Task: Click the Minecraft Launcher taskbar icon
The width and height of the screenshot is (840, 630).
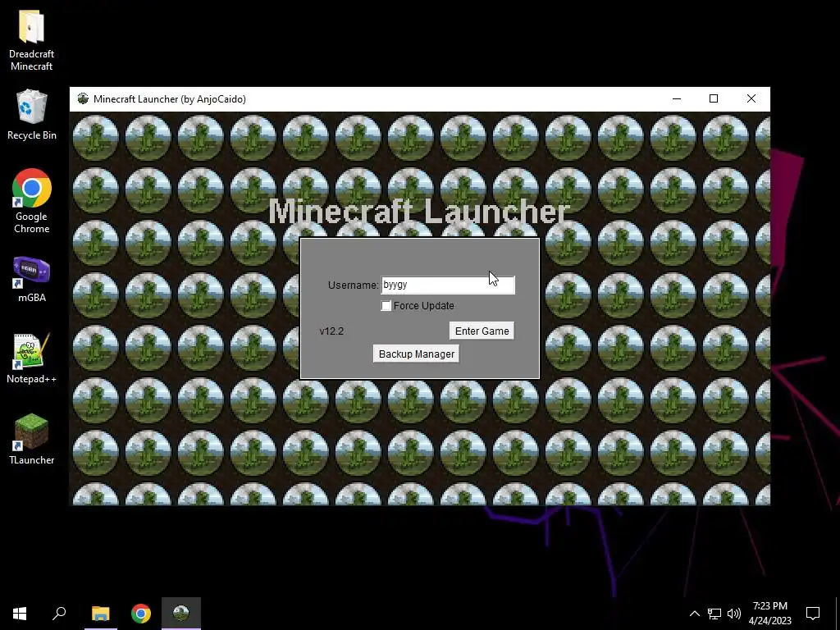Action: pyautogui.click(x=181, y=614)
